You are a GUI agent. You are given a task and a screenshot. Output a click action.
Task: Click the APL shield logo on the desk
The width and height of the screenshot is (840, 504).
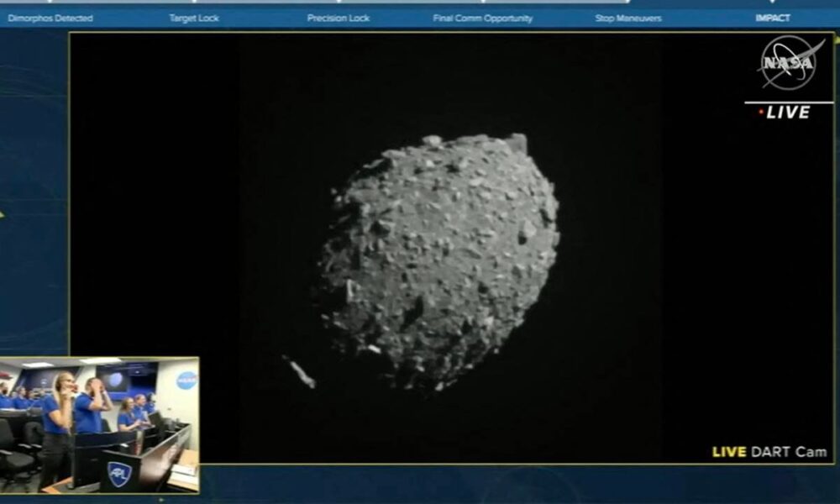(119, 474)
